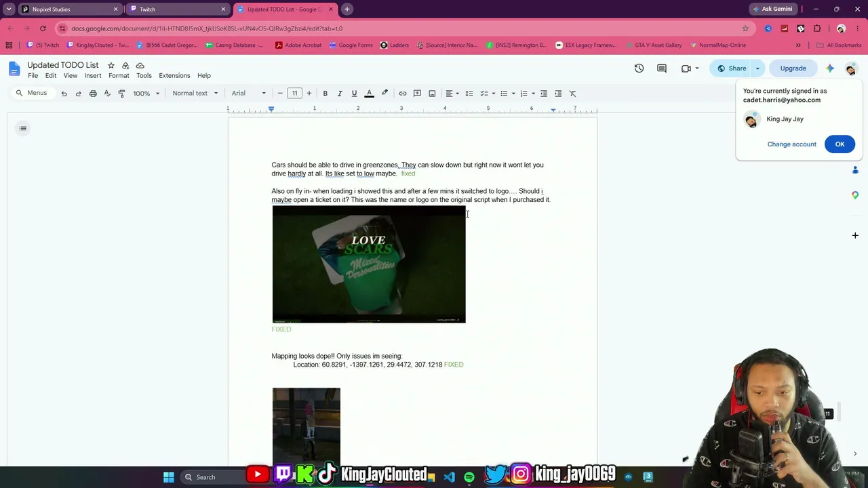
Task: Open the Insert menu
Action: point(93,76)
